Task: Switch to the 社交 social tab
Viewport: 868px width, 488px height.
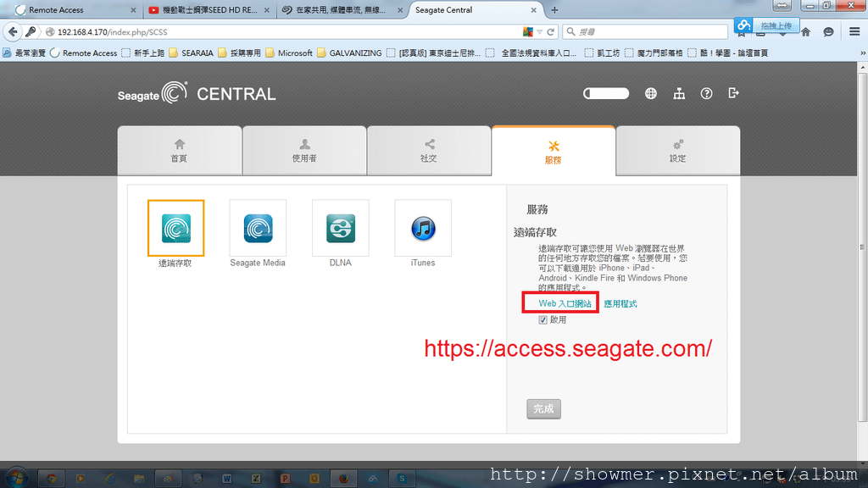Action: (x=428, y=151)
